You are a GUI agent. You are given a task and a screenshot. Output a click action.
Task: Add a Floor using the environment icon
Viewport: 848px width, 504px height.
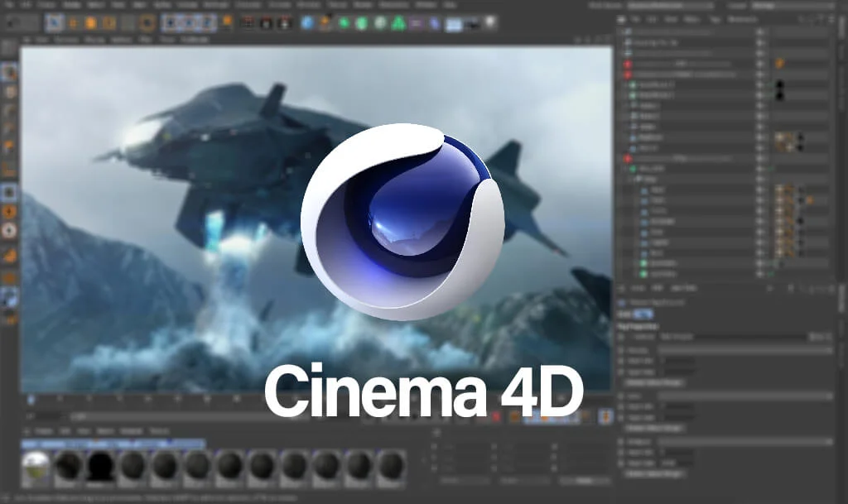pyautogui.click(x=453, y=24)
